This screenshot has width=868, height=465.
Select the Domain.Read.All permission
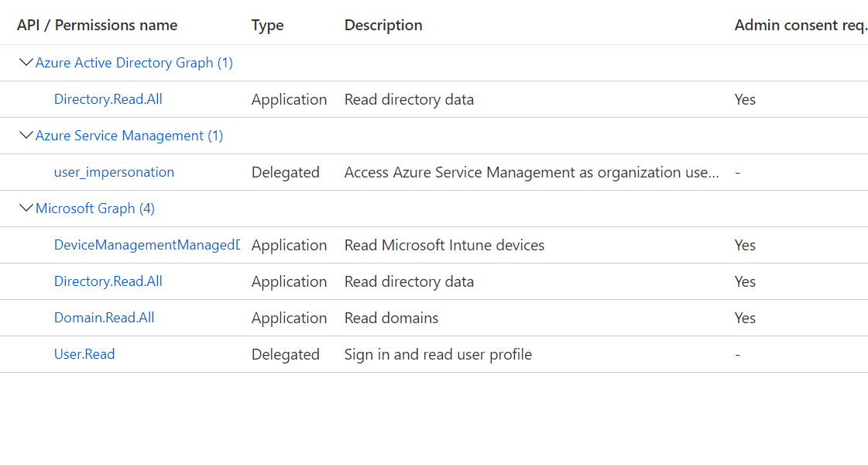(x=104, y=317)
